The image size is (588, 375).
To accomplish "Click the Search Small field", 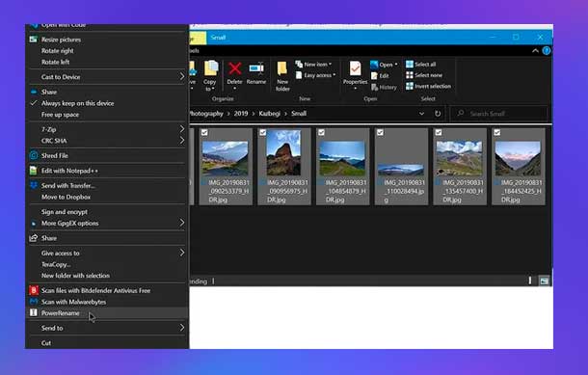I will 499,113.
